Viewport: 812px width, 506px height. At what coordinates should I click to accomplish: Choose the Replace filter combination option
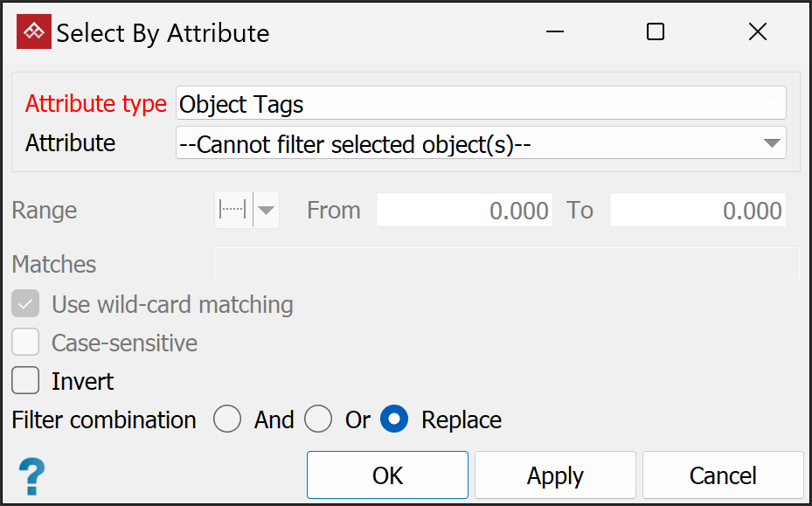(394, 419)
